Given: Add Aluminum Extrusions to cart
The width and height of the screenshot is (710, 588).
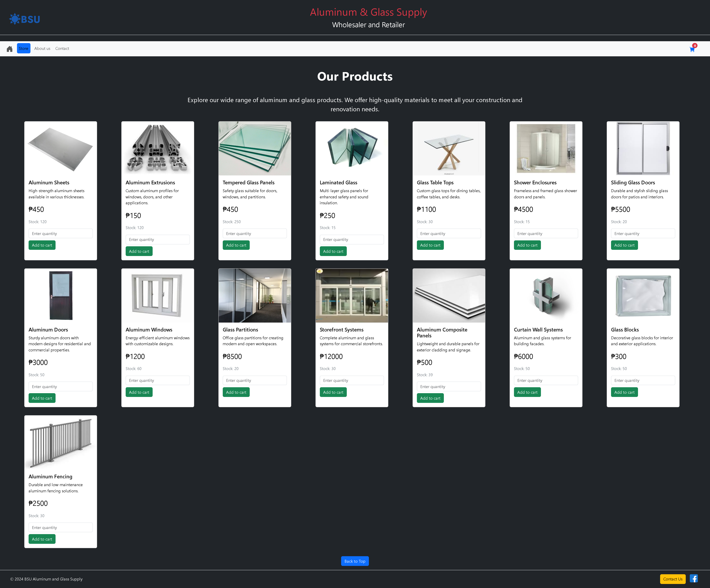Looking at the screenshot, I should pos(139,251).
